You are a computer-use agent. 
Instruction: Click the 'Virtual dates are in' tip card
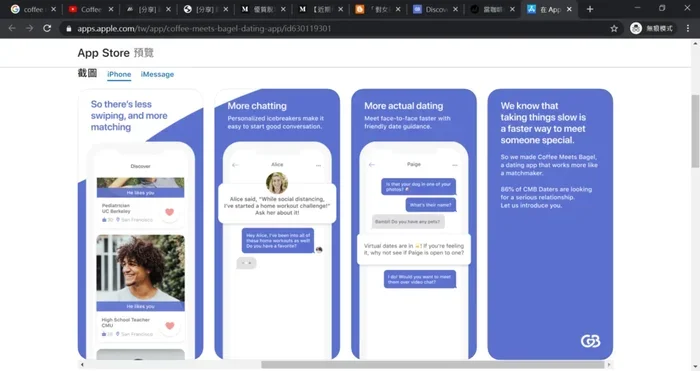pos(414,249)
